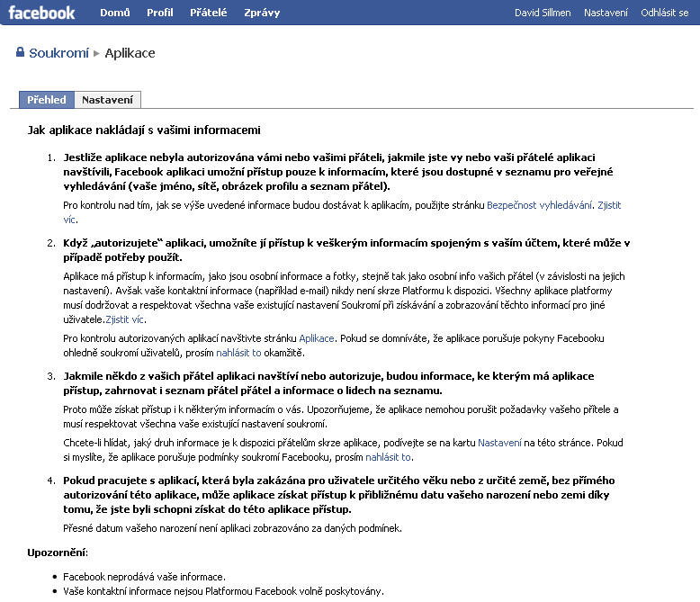Click text Facebook neprodává vaše informace
This screenshot has height=602, width=700.
pos(144,577)
